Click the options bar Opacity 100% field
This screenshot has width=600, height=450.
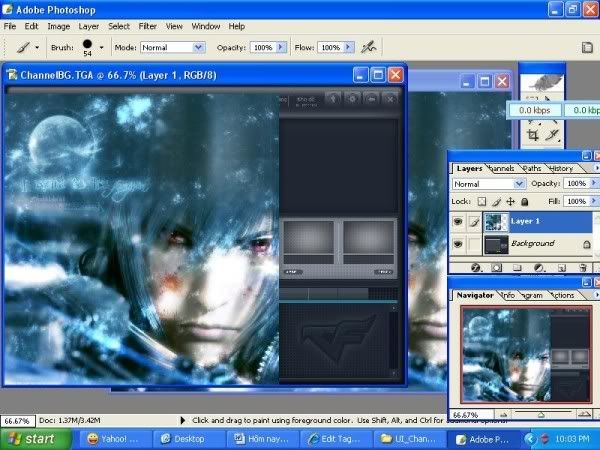[x=263, y=47]
